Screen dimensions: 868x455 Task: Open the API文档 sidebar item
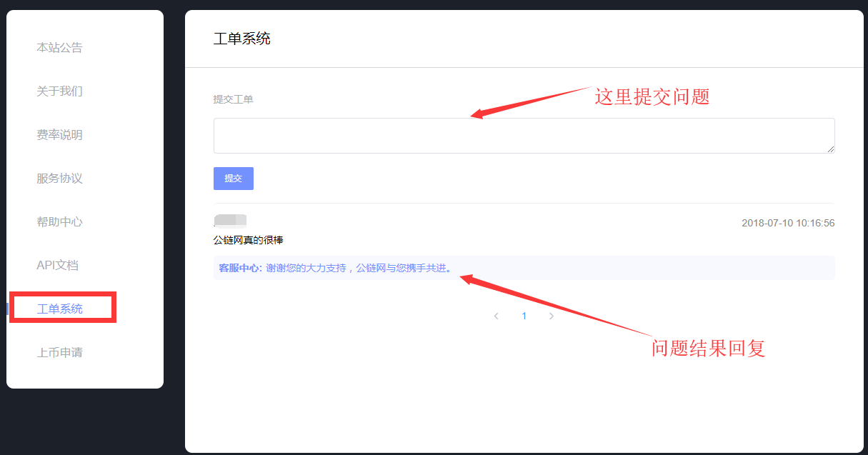point(57,266)
